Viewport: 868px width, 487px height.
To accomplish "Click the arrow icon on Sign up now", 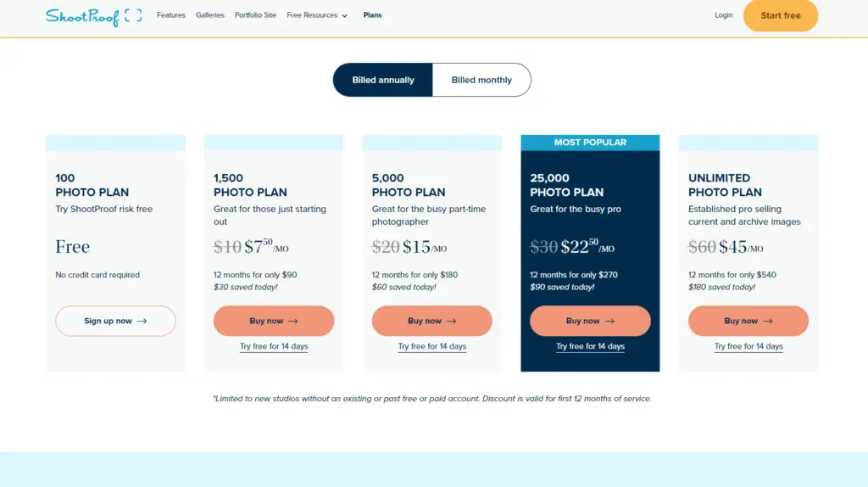I will coord(142,322).
